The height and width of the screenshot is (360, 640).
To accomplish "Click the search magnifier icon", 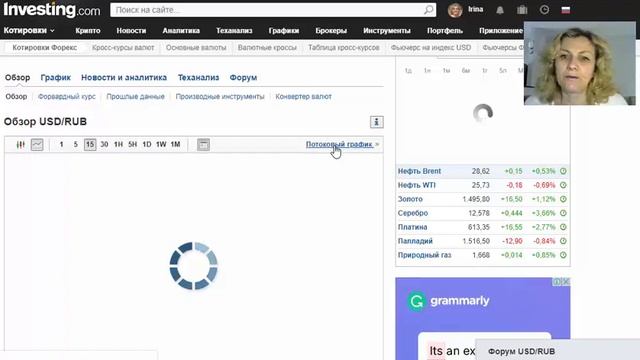I will point(428,10).
